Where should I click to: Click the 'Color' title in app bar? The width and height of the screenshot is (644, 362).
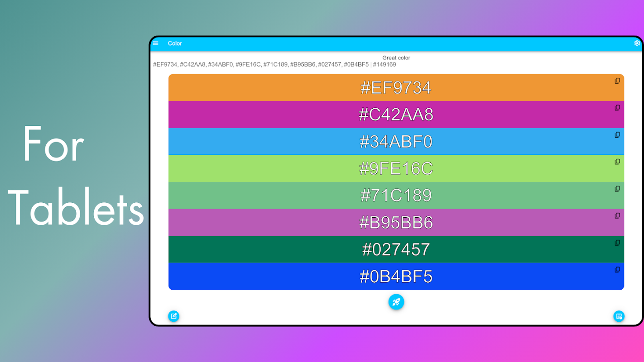coord(175,43)
